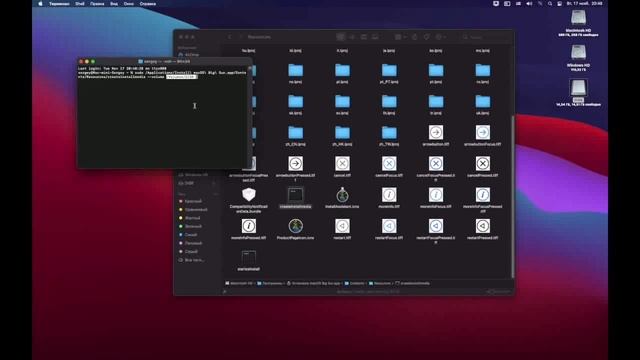Select the zh_TW.lproj folder

389,136
